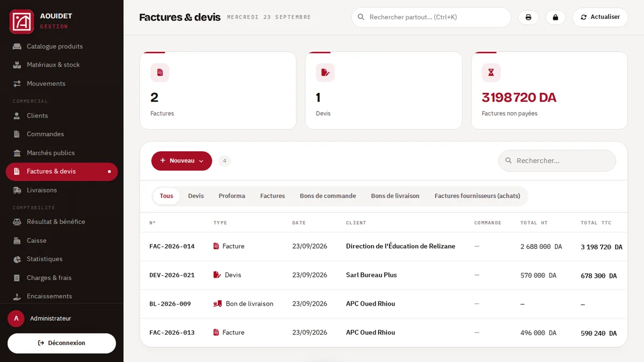
Task: Click the Administrateur avatar circle
Action: click(x=16, y=319)
